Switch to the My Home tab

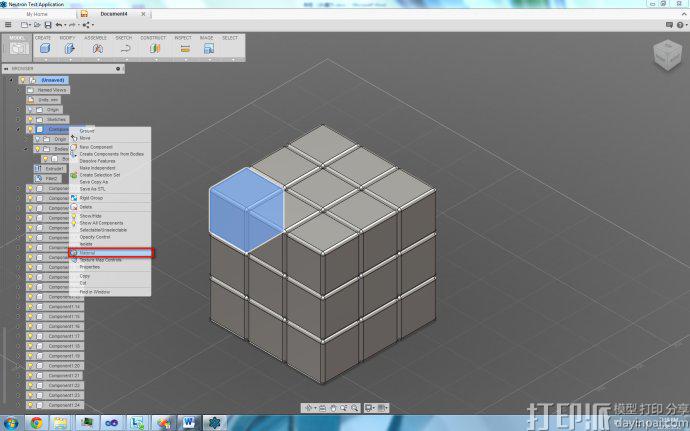tap(37, 14)
